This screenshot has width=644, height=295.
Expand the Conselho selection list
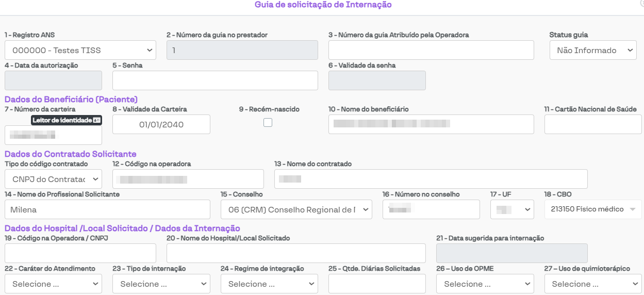296,209
